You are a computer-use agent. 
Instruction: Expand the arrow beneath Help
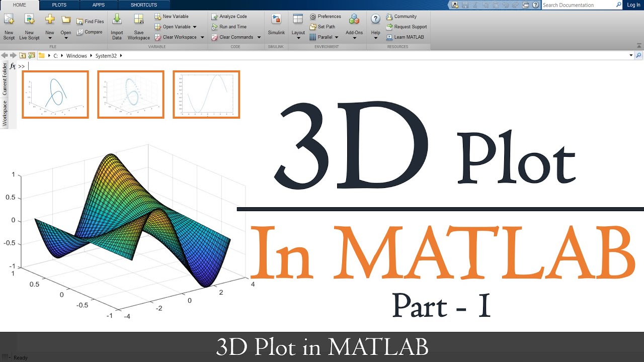coord(375,38)
